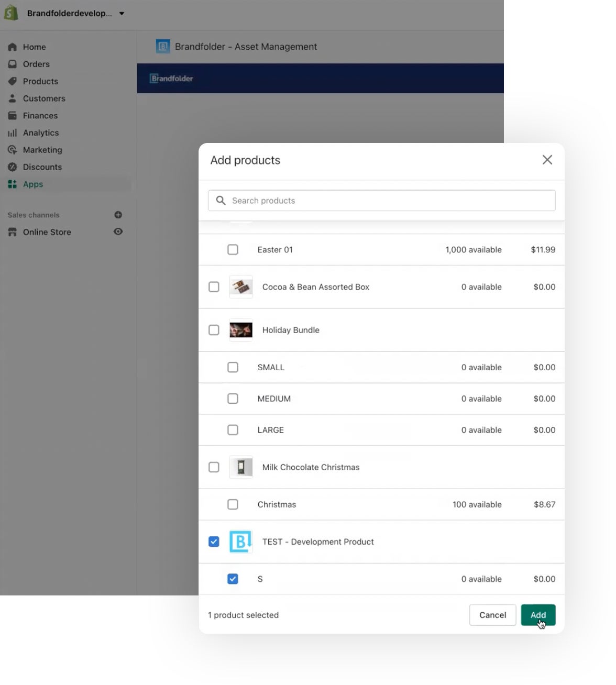Focus the Search products field

[x=382, y=201]
